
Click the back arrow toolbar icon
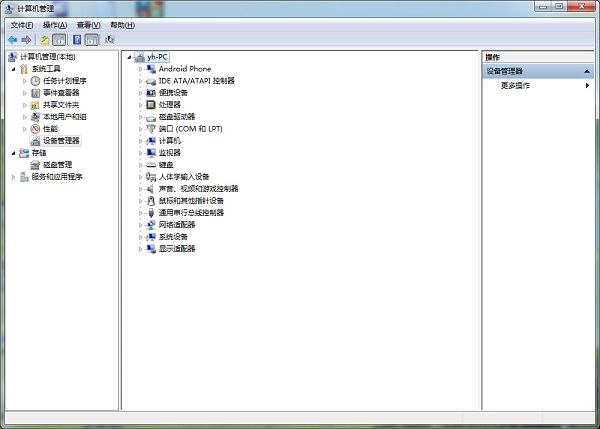pyautogui.click(x=12, y=39)
